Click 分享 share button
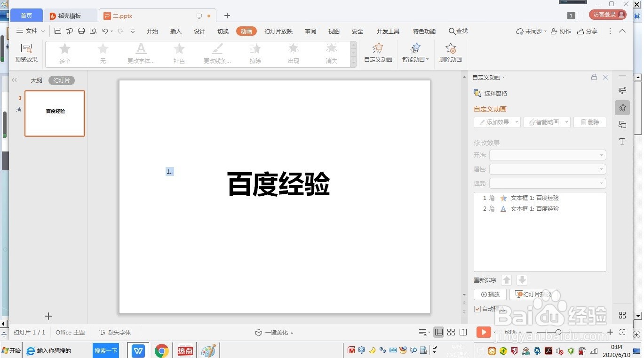This screenshot has height=358, width=644. 588,31
